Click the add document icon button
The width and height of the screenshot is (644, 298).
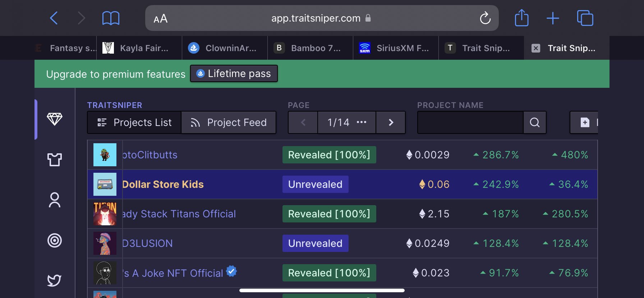click(585, 122)
